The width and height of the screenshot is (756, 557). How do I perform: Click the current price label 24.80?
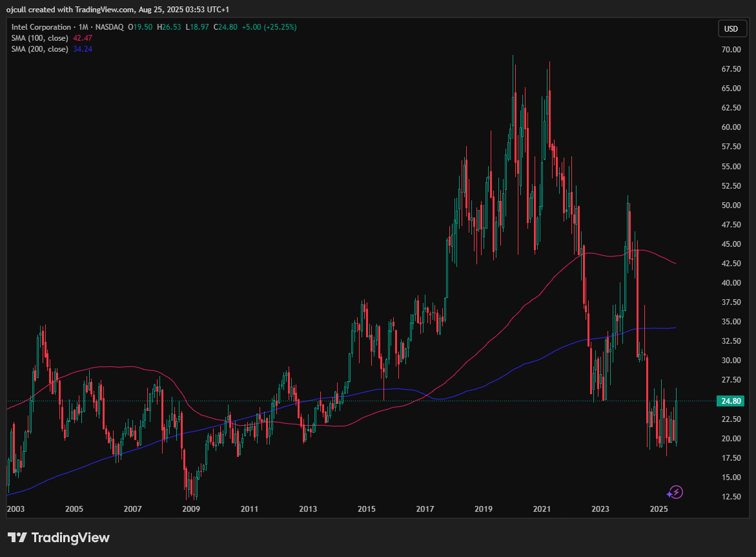tap(731, 401)
